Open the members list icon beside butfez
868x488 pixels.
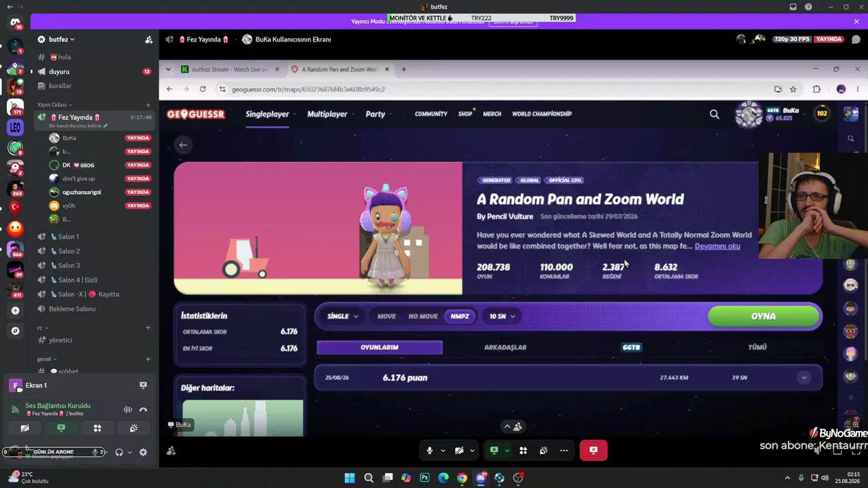pyautogui.click(x=149, y=39)
